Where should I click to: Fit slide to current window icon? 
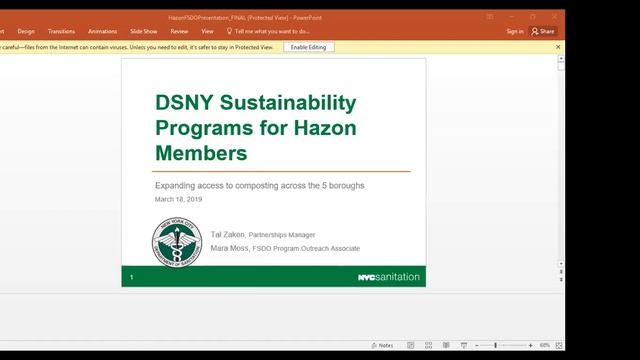click(559, 345)
